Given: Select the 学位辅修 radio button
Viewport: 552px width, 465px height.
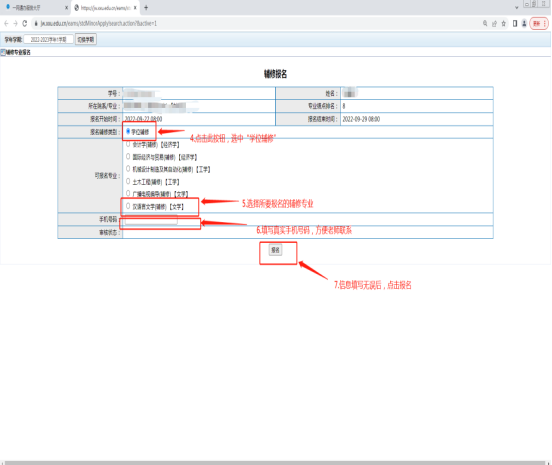Looking at the screenshot, I should 128,131.
